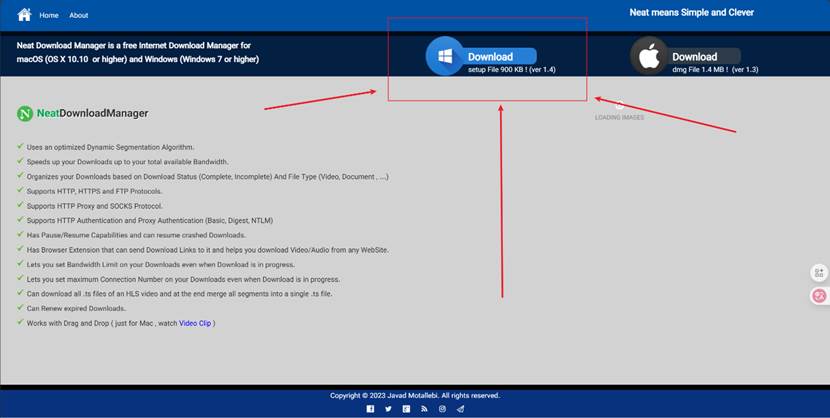Click 'Lets you set maximum Connection Number' line
The height and width of the screenshot is (418, 830).
click(x=184, y=279)
